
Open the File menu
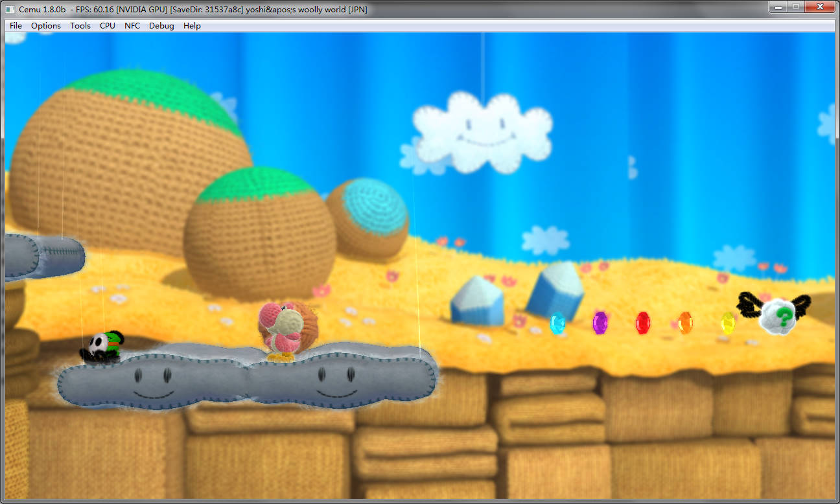16,26
